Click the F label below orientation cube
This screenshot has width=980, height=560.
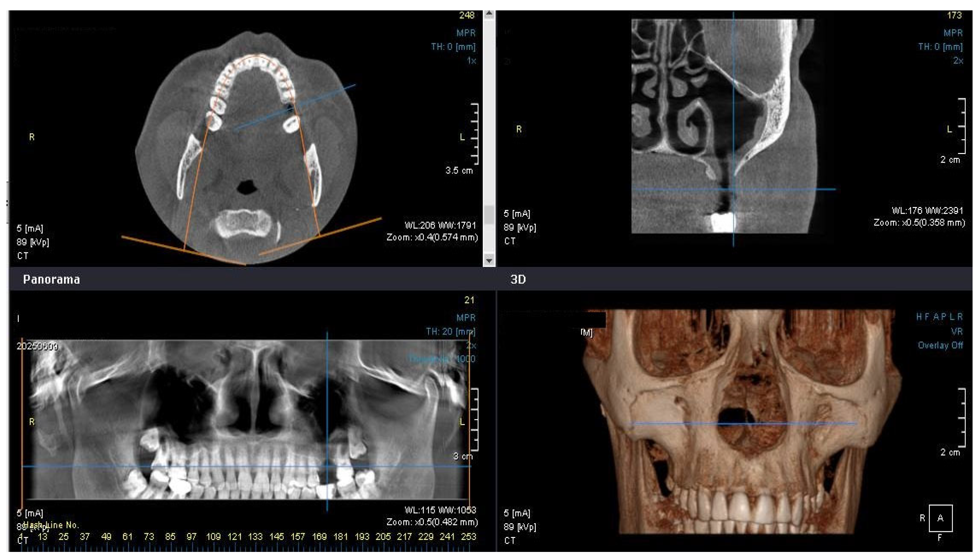pos(940,538)
